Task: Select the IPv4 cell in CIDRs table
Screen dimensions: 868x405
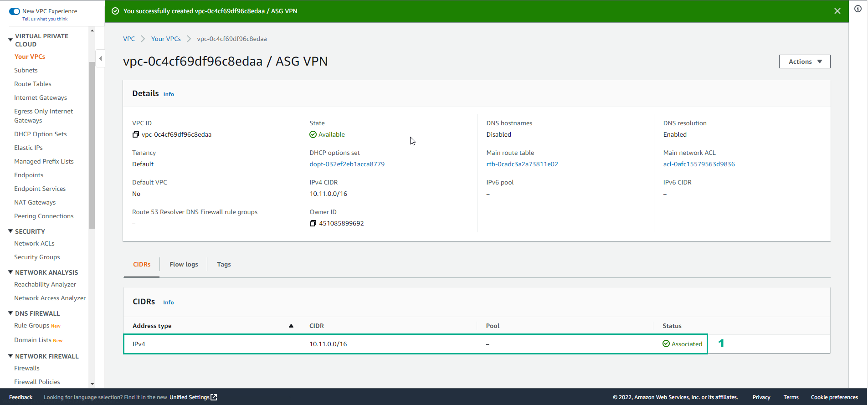Action: 139,344
